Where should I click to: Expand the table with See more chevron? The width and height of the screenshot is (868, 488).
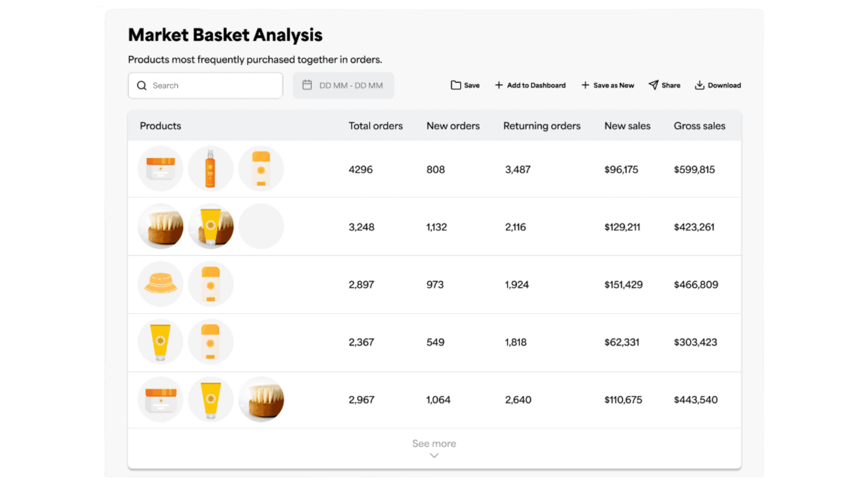434,455
